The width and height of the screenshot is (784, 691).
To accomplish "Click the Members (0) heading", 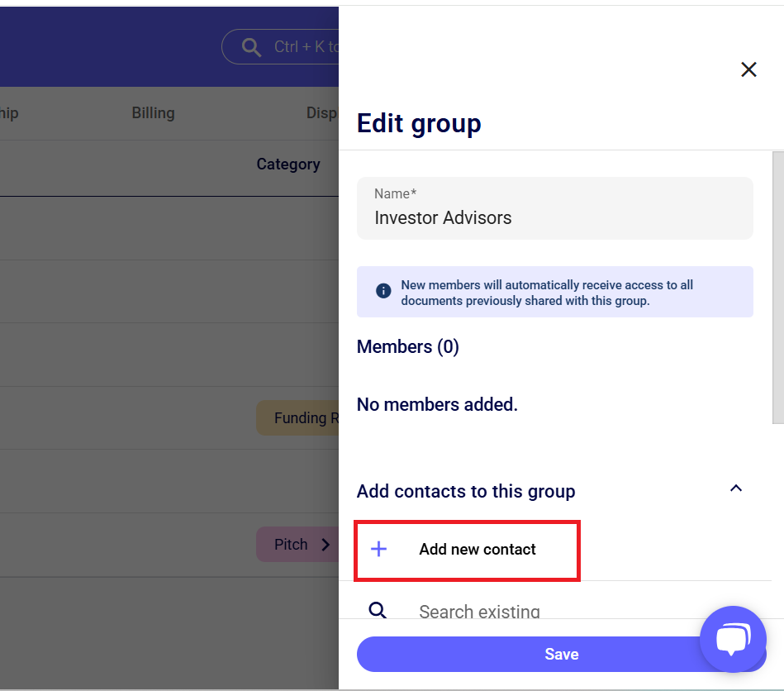I will (x=407, y=347).
